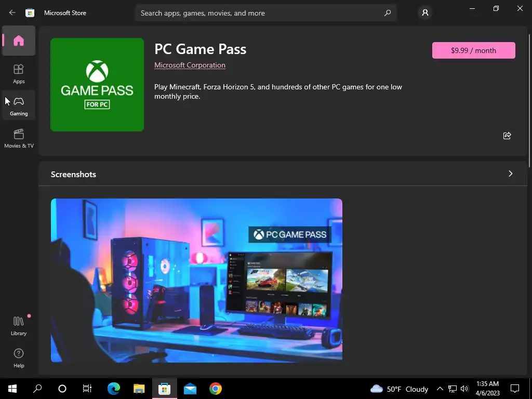Image resolution: width=532 pixels, height=399 pixels.
Task: Open the Microsoft Corporation publisher link
Action: 190,65
